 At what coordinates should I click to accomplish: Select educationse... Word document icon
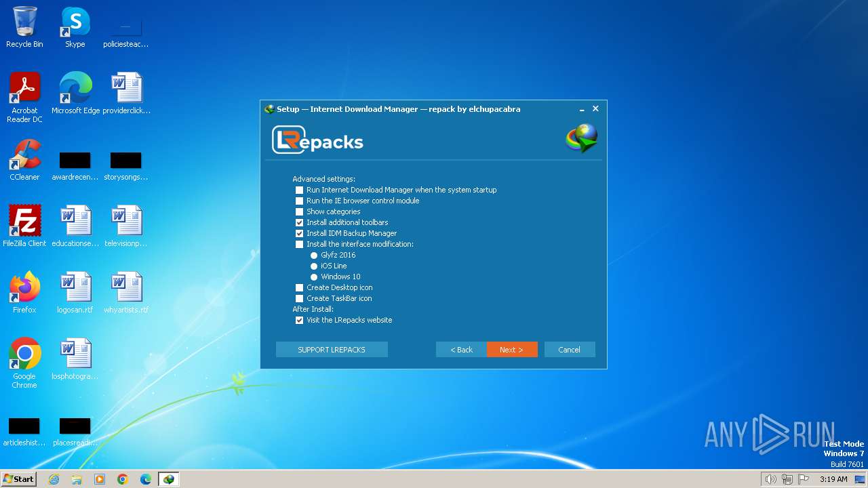pyautogui.click(x=75, y=226)
